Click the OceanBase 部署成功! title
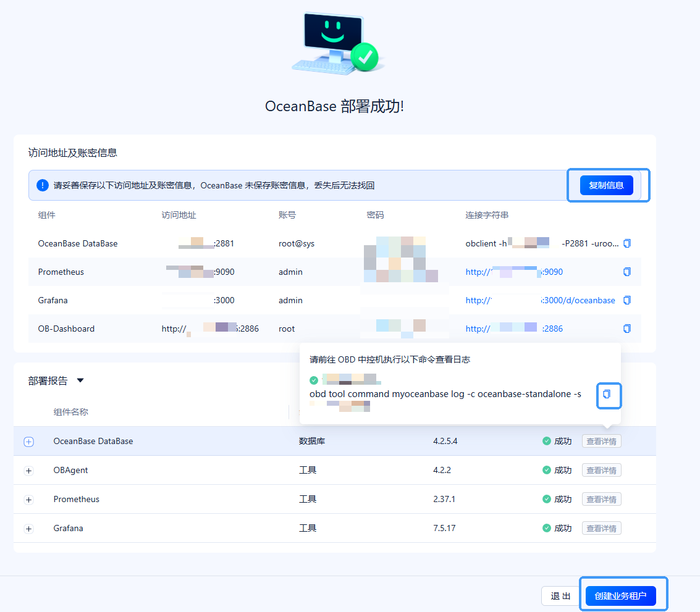Screen dimensions: 700x612 point(334,106)
